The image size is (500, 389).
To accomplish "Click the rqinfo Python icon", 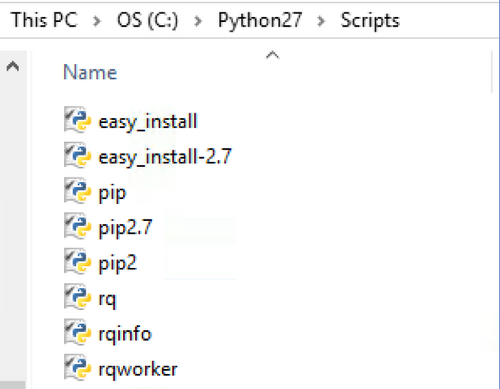I will [x=77, y=333].
